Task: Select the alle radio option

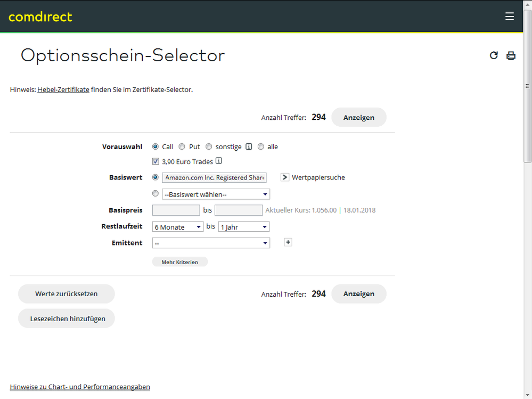Action: pos(261,146)
